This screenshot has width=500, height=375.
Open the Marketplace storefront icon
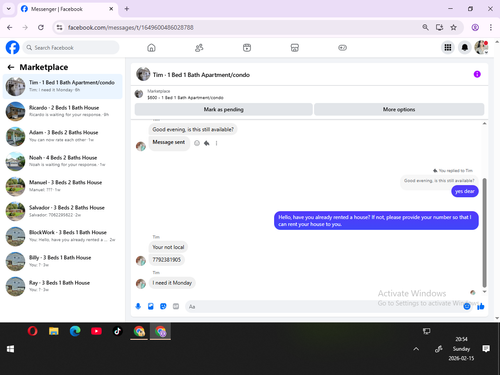(295, 48)
